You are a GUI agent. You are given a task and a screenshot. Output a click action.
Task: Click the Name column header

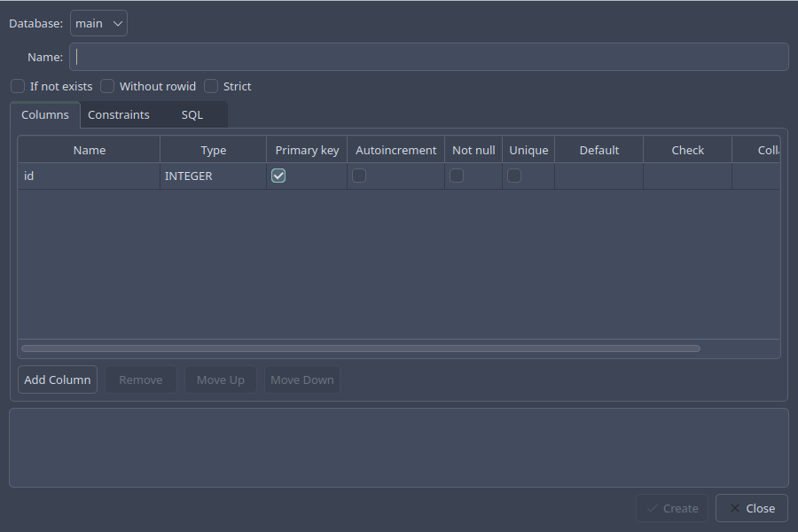[89, 150]
